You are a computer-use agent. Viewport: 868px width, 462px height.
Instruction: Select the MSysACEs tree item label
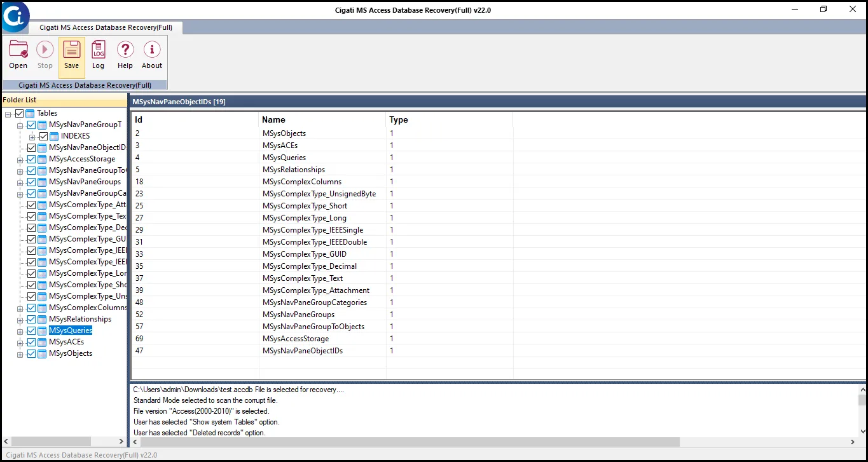[x=66, y=342]
